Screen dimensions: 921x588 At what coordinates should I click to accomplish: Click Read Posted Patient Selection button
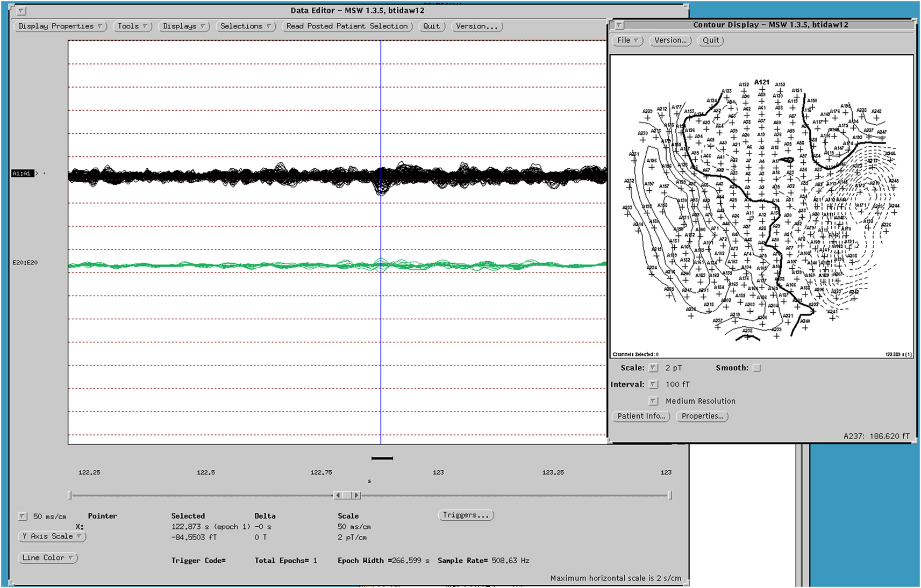tap(347, 26)
